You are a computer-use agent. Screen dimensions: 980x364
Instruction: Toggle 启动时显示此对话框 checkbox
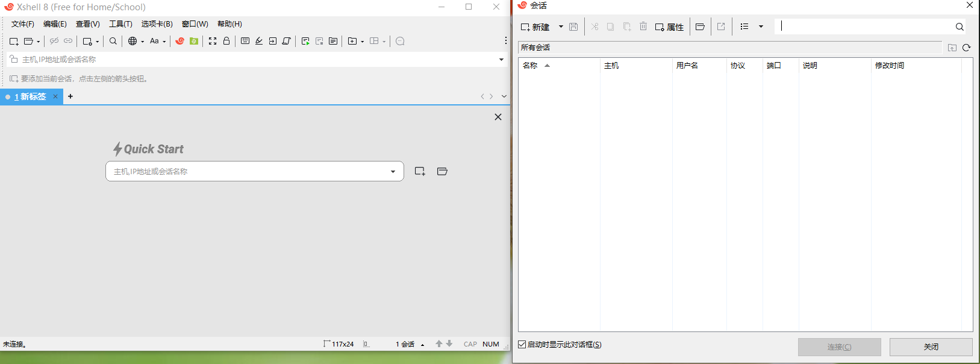pyautogui.click(x=522, y=345)
